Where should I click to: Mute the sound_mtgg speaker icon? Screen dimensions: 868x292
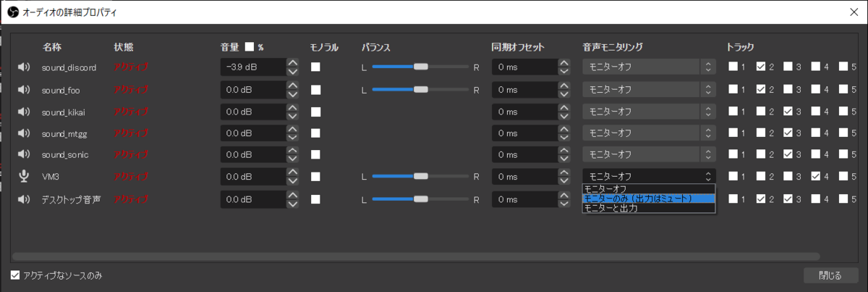click(24, 133)
